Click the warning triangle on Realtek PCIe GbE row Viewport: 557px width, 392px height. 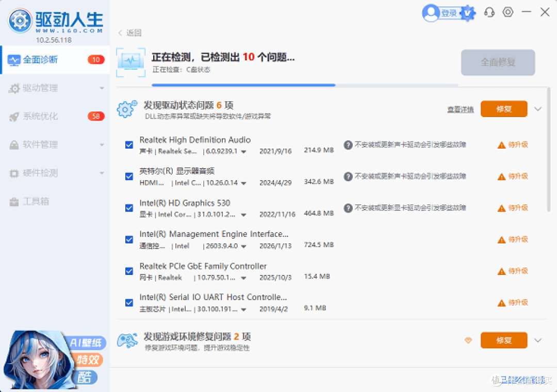pos(502,271)
